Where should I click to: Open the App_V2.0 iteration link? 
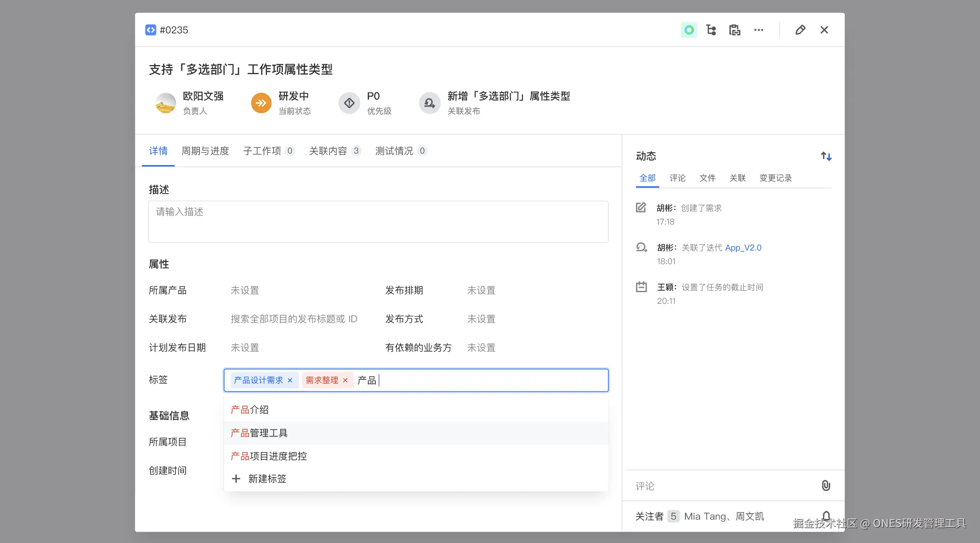tap(743, 248)
